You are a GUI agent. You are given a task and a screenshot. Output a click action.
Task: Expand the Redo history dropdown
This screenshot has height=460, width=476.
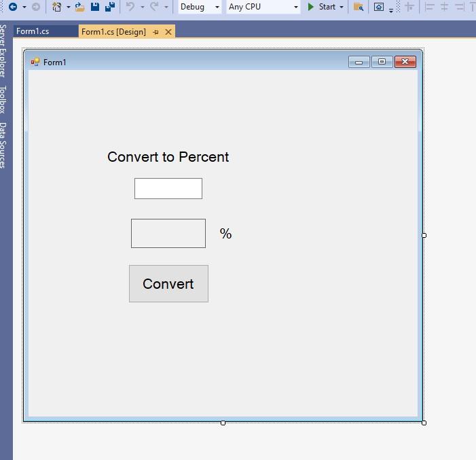click(166, 7)
